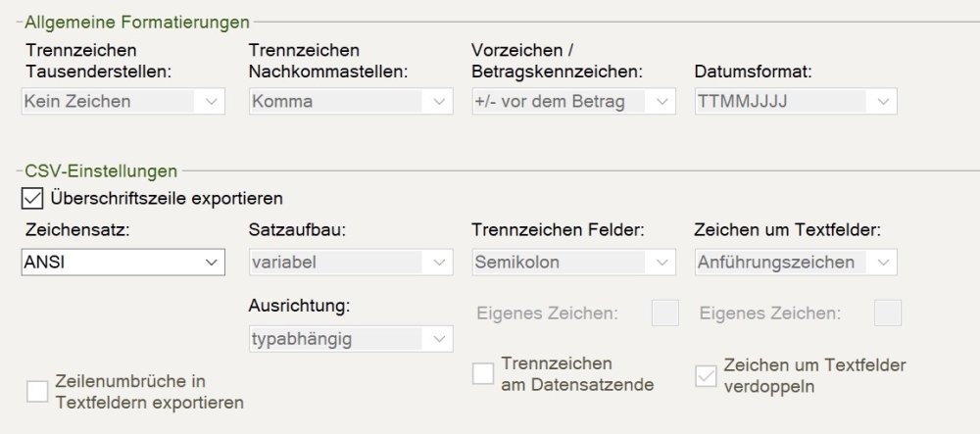Viewport: 980px width, 434px height.
Task: Expand Zeichen um Textfelder dropdown
Action: point(795,263)
